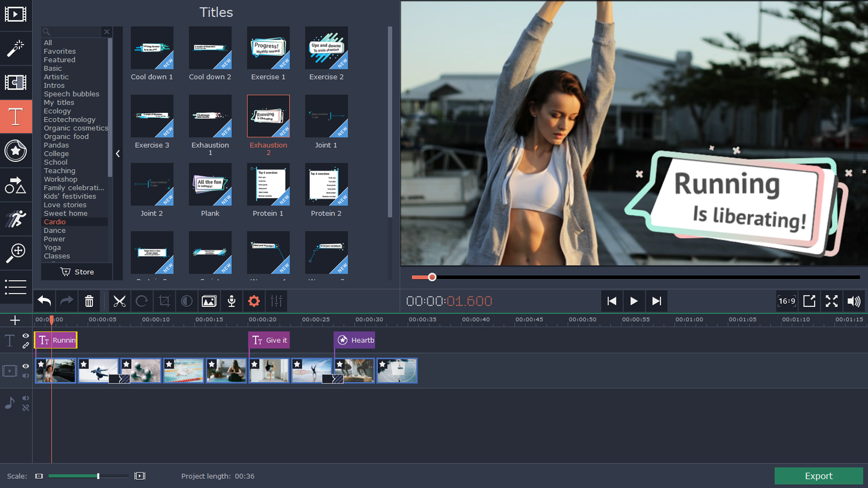
Task: Hide the video track using the eye icon
Action: [x=26, y=364]
